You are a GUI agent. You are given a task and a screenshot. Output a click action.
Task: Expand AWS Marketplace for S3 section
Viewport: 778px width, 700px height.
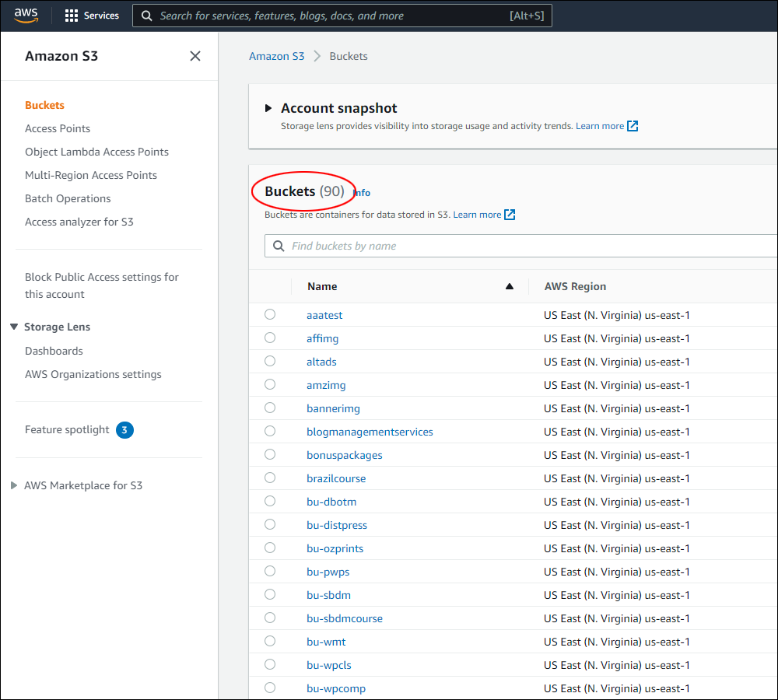tap(14, 485)
